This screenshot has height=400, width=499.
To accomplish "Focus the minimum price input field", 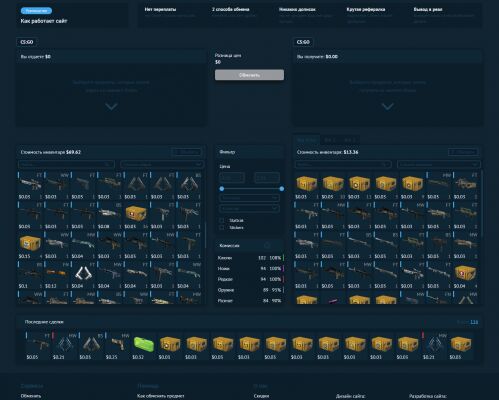I will 232,178.
